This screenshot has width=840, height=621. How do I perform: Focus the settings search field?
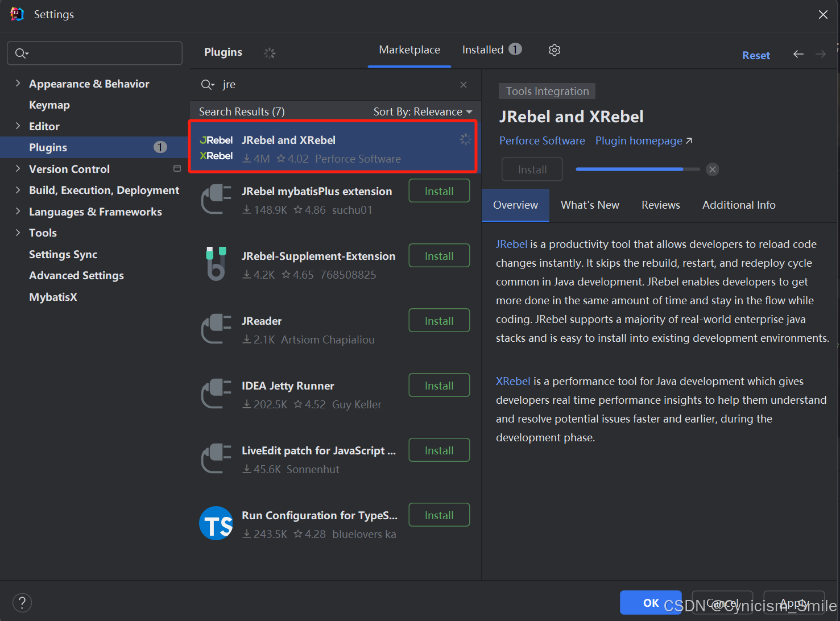(94, 53)
